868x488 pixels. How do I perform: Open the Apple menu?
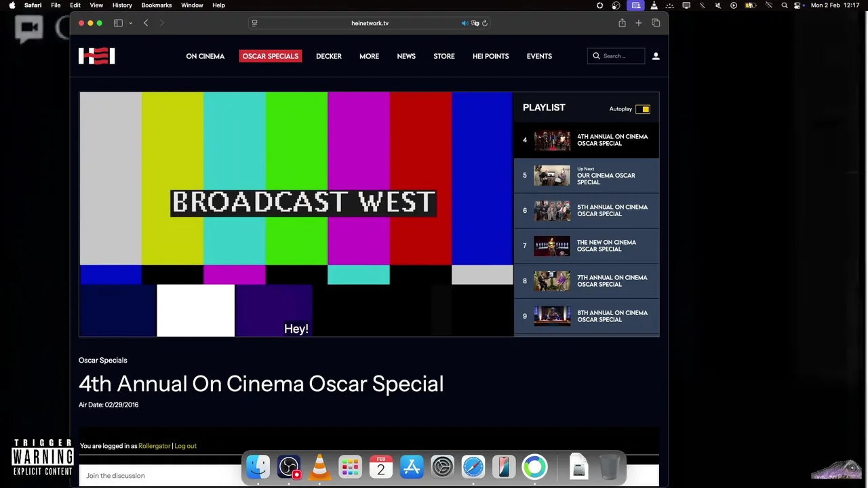[x=12, y=5]
